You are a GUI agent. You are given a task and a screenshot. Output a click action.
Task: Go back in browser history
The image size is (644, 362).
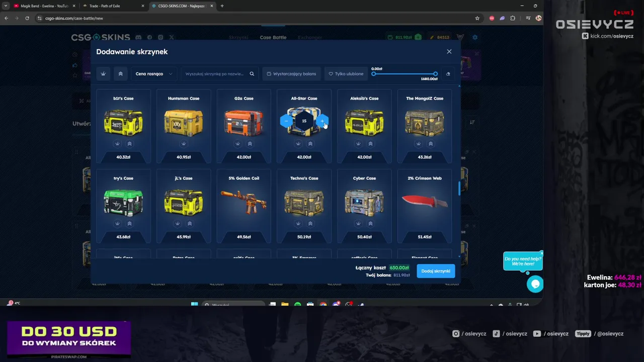pos(6,18)
